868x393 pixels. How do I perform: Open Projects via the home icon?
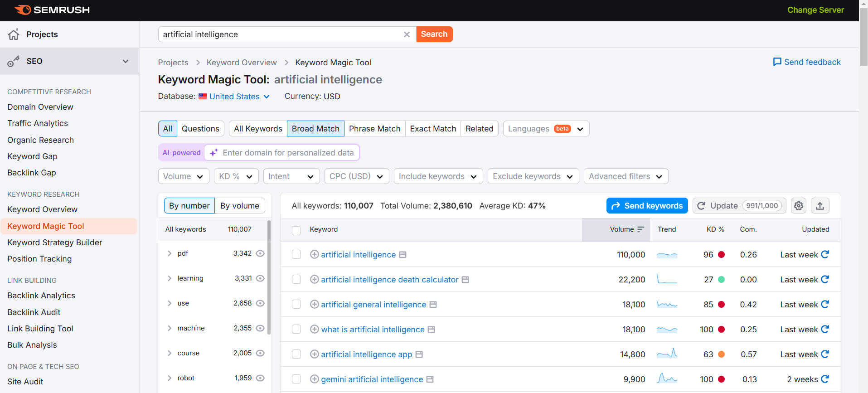click(14, 34)
